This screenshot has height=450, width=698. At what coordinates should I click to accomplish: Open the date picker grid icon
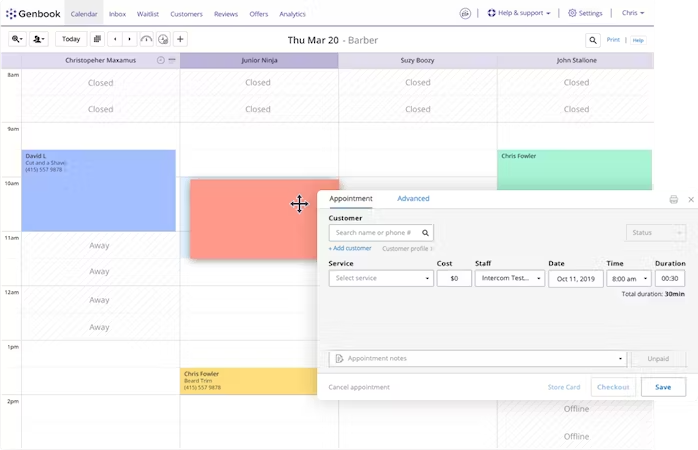click(x=97, y=39)
